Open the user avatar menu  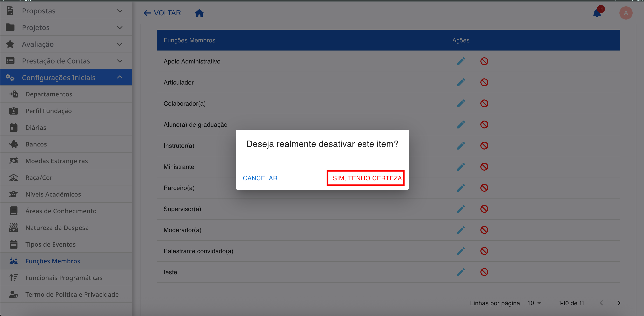coord(626,13)
